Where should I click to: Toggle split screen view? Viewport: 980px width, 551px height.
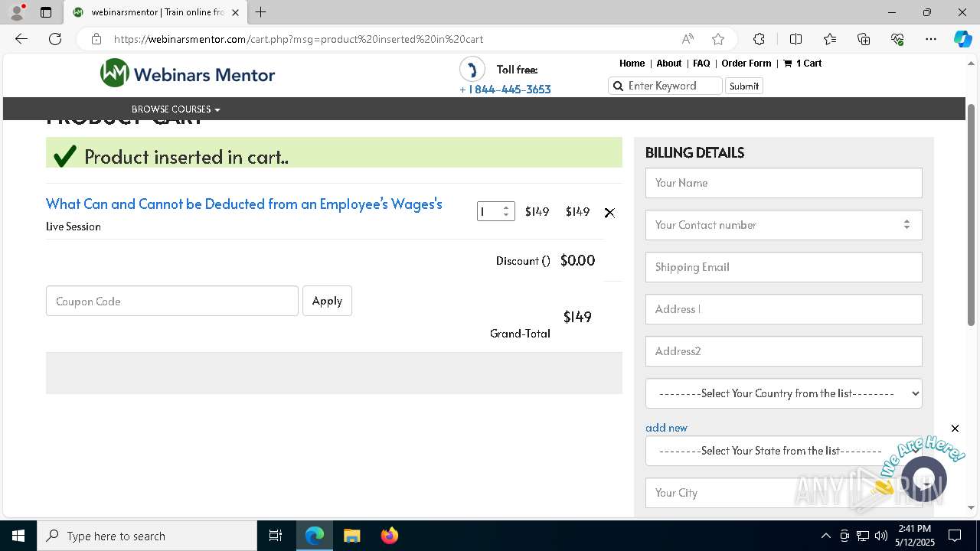coord(795,39)
